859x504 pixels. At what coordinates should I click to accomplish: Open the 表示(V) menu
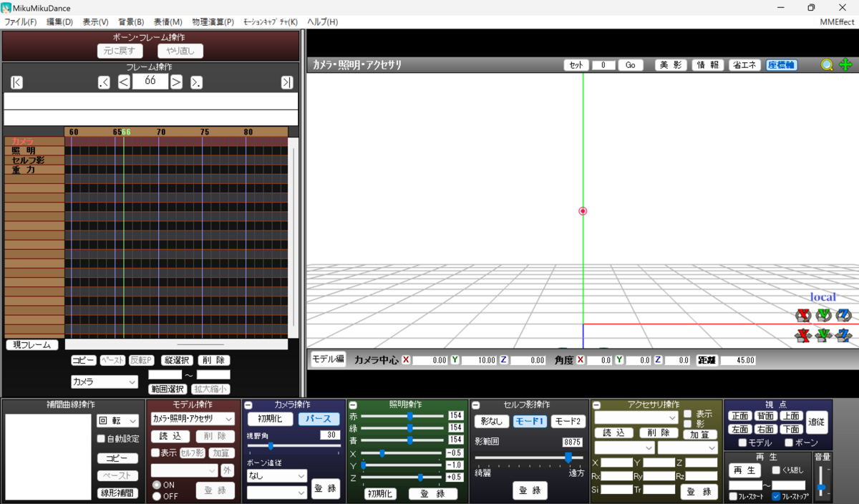point(96,22)
